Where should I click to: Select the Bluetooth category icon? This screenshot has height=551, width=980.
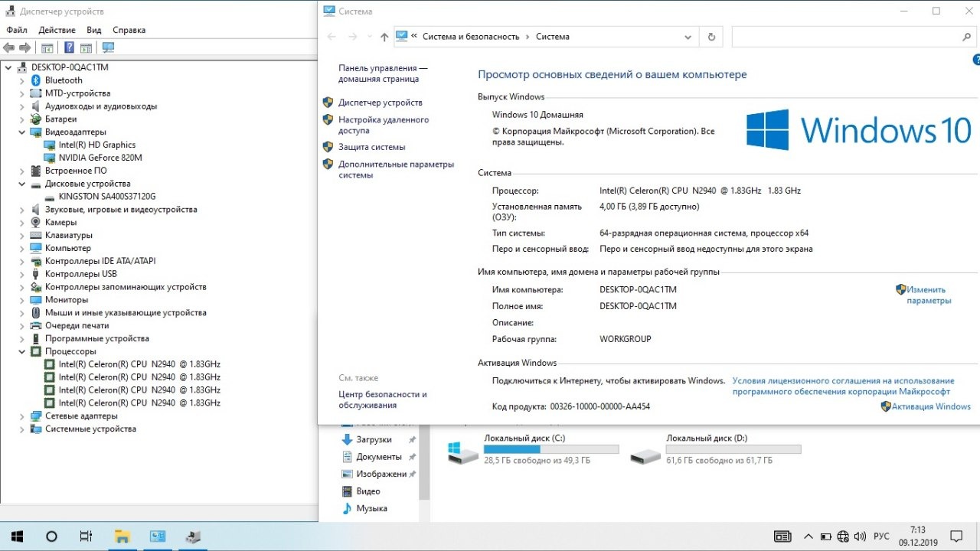(36, 80)
